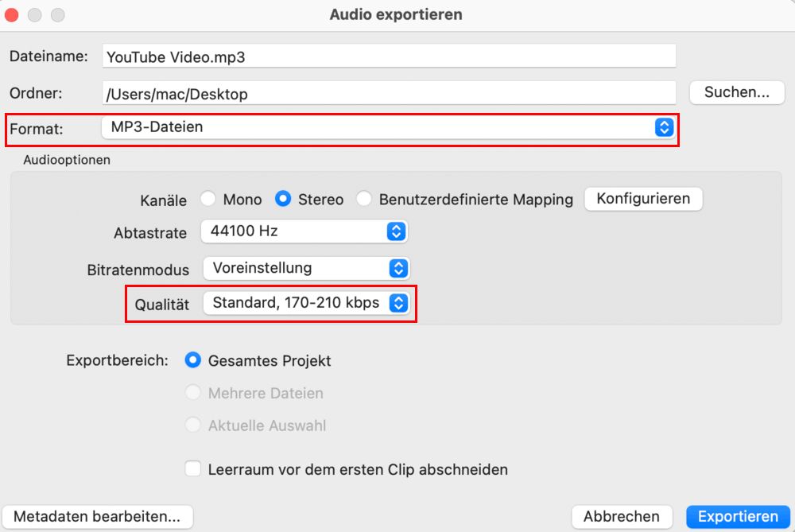
Task: Click the Bitratenmodus chevron arrow icon
Action: click(399, 268)
